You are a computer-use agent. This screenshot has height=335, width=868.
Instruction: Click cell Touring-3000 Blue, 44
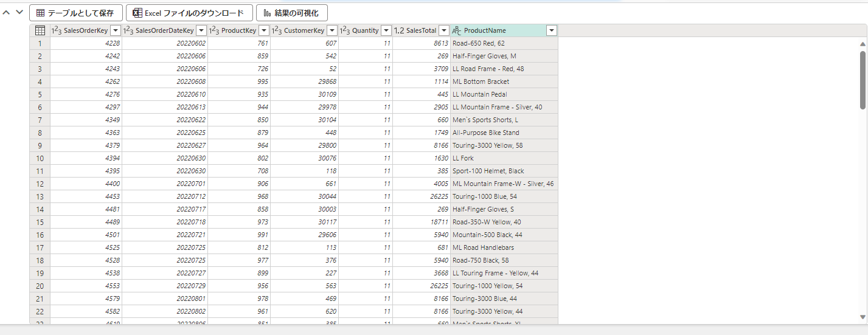(504, 299)
